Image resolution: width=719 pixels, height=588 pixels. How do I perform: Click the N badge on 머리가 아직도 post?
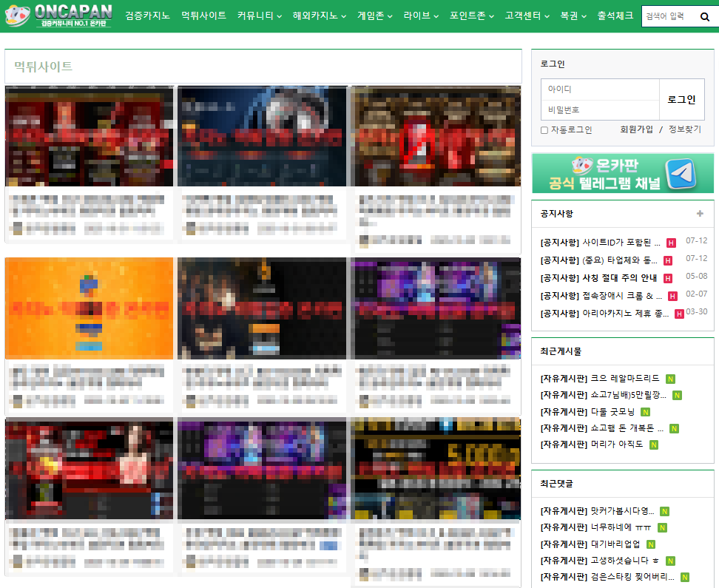(655, 445)
